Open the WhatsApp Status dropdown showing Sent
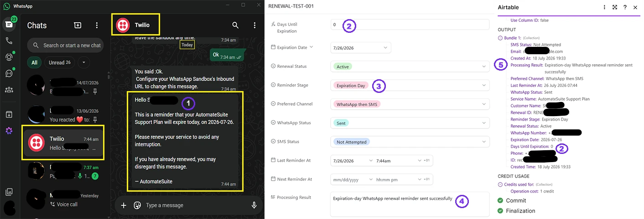 point(410,123)
